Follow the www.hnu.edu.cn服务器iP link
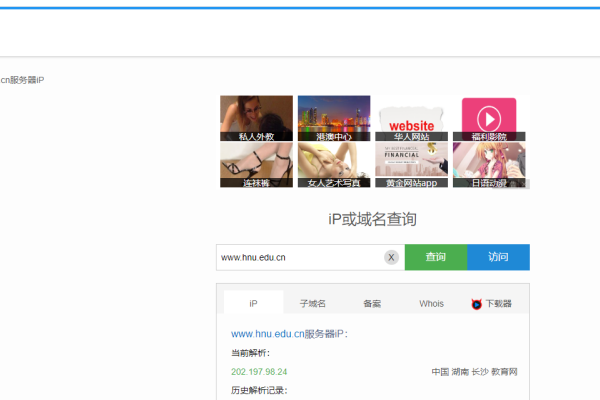 coord(289,333)
